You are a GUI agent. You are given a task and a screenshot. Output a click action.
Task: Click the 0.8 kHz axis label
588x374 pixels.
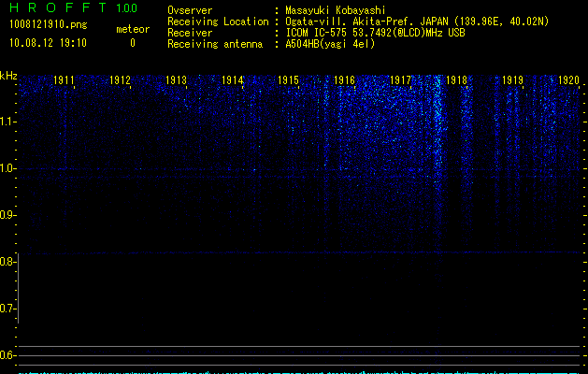click(7, 262)
